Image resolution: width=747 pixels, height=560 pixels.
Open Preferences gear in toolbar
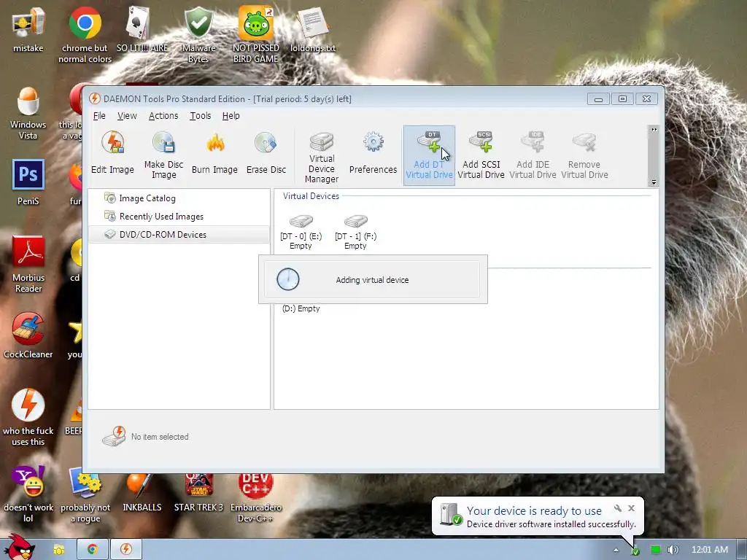tap(373, 153)
